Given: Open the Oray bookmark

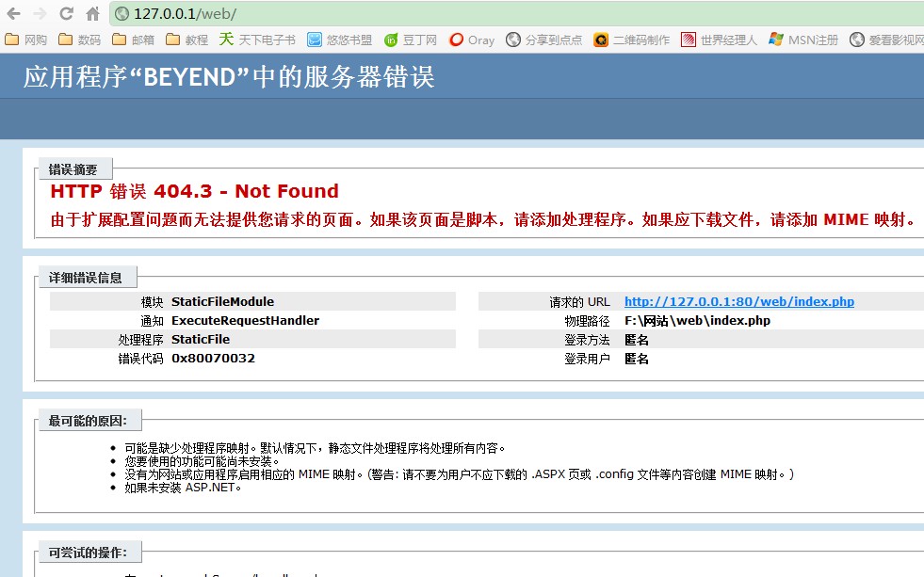Looking at the screenshot, I should pyautogui.click(x=472, y=40).
